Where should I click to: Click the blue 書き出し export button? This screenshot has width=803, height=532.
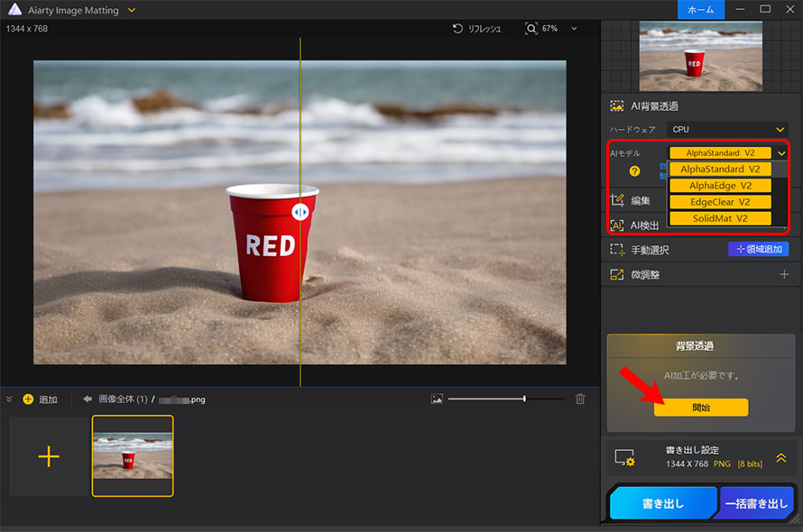click(663, 505)
